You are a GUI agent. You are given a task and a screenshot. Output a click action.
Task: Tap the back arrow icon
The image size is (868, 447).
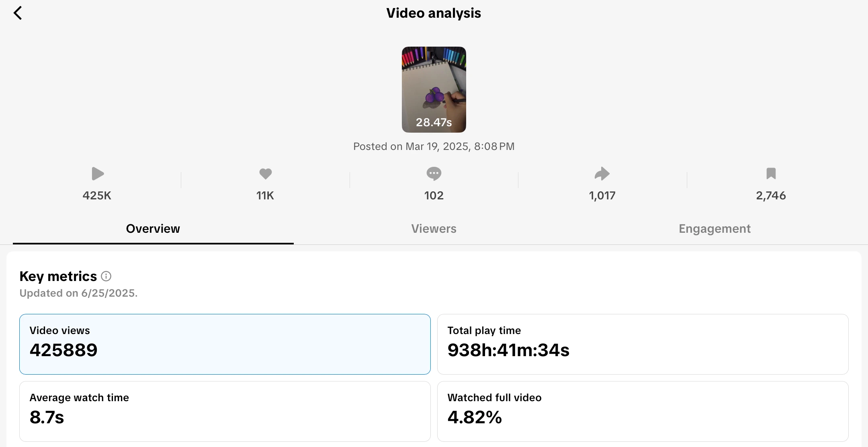tap(18, 13)
